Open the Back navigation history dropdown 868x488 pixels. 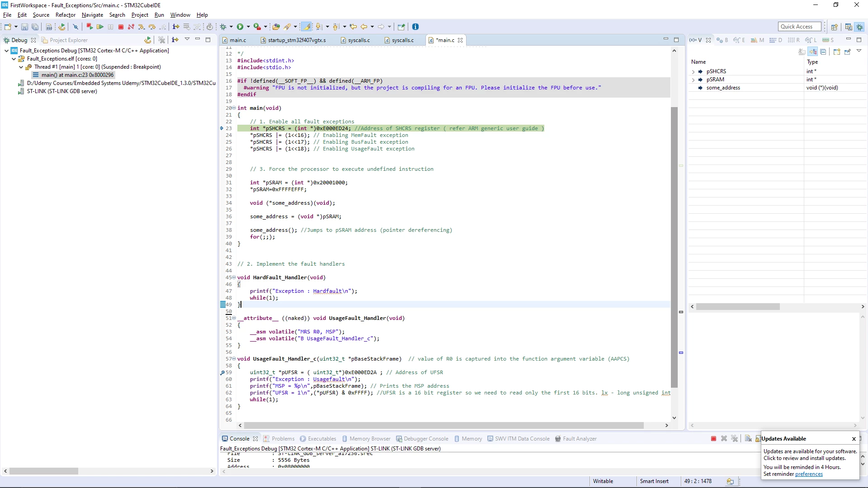point(372,27)
